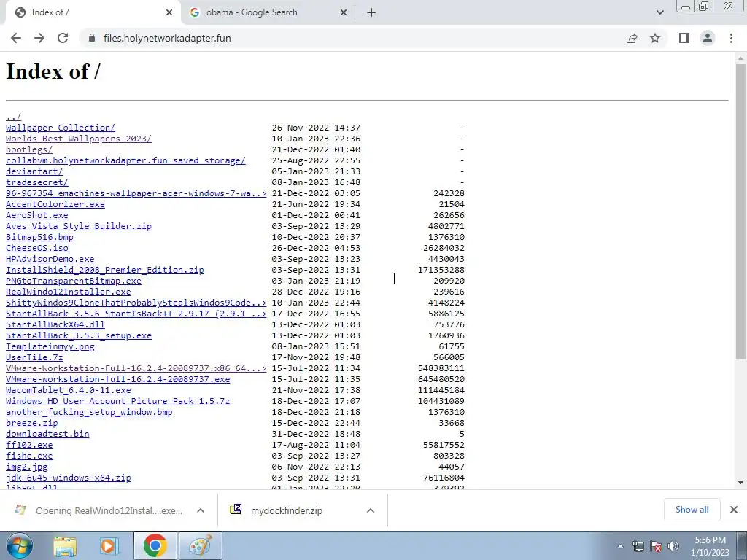
Task: Go back to the previous page
Action: click(16, 38)
